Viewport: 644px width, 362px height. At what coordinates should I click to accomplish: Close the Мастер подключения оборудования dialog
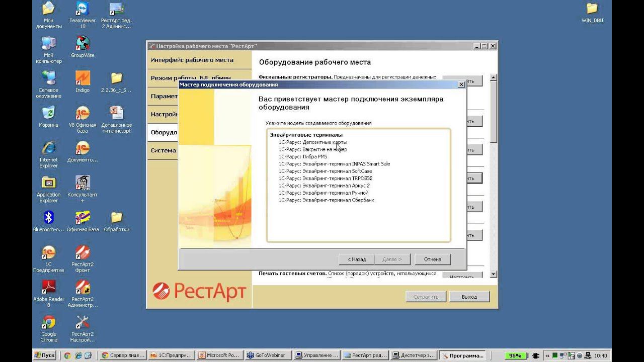click(x=461, y=84)
